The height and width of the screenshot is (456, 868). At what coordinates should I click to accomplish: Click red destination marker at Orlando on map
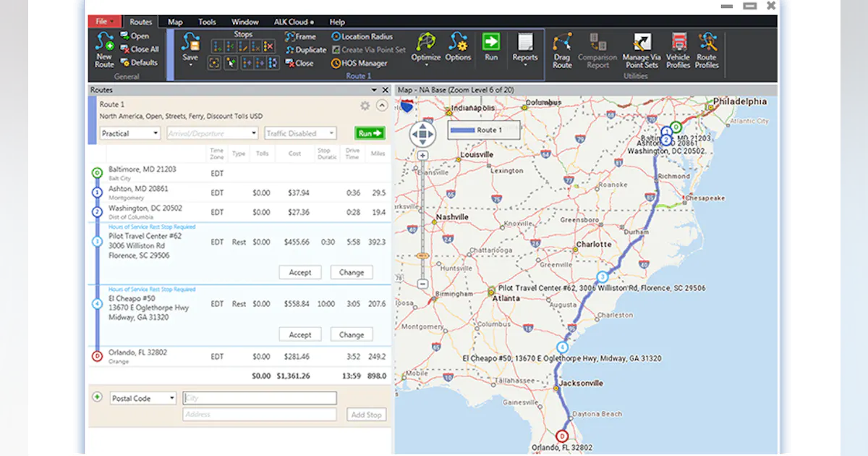click(x=562, y=436)
